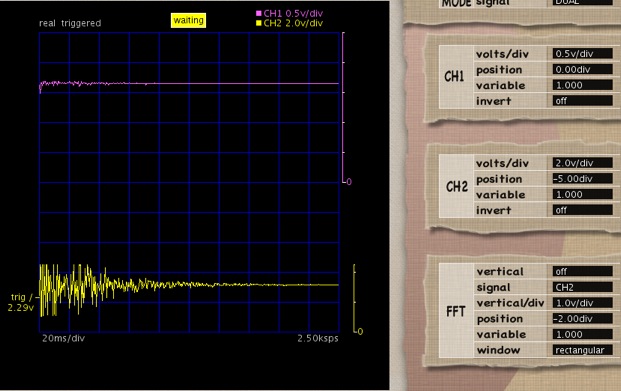The image size is (621, 391).
Task: Click the CH1 0.5v/div legend text
Action: coord(293,13)
